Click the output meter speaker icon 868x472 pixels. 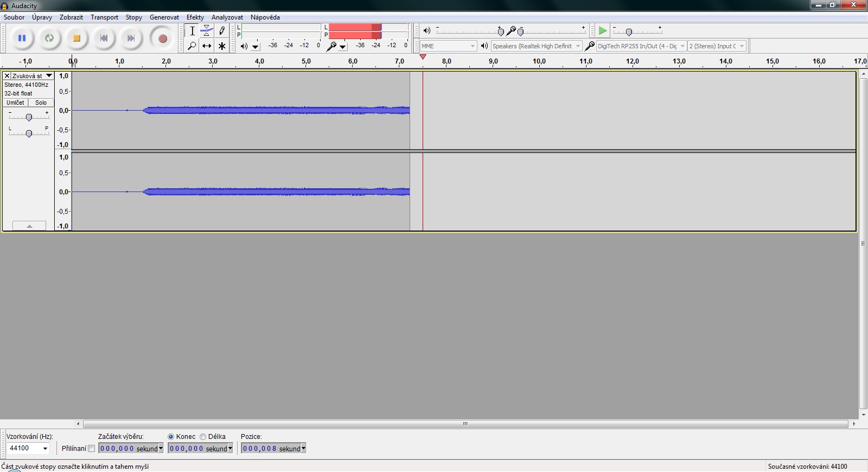coord(244,46)
